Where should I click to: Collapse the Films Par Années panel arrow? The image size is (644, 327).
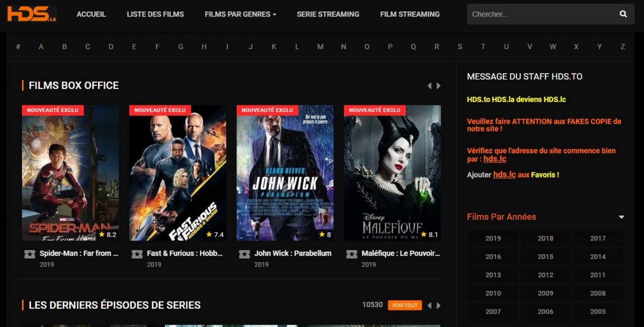tap(621, 217)
